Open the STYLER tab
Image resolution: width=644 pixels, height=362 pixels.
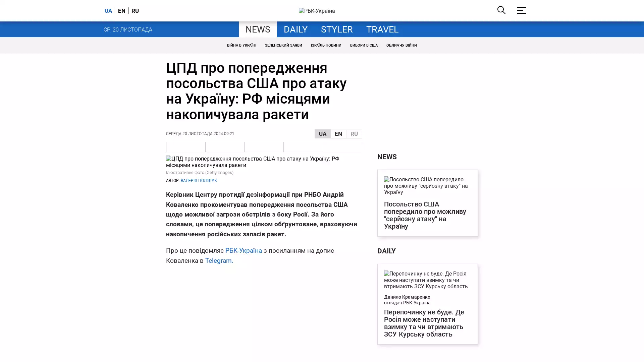[336, 29]
